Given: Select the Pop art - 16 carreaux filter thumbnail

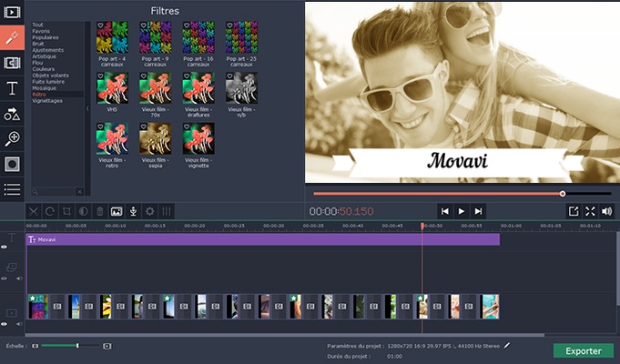Looking at the screenshot, I should (x=198, y=37).
